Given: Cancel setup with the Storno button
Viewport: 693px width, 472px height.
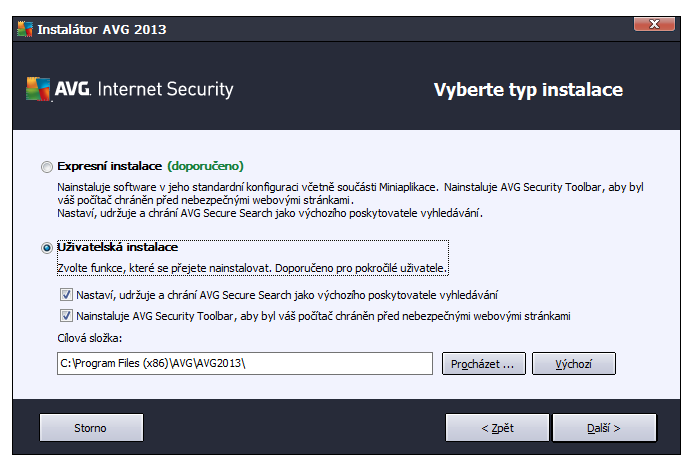Looking at the screenshot, I should click(x=91, y=428).
